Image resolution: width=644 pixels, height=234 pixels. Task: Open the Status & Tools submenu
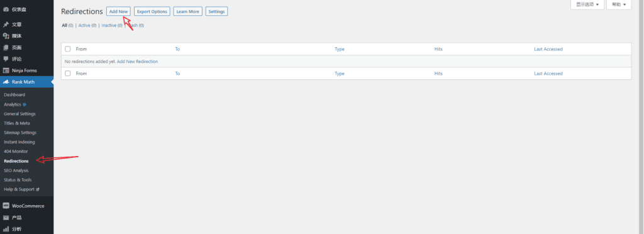click(x=18, y=180)
